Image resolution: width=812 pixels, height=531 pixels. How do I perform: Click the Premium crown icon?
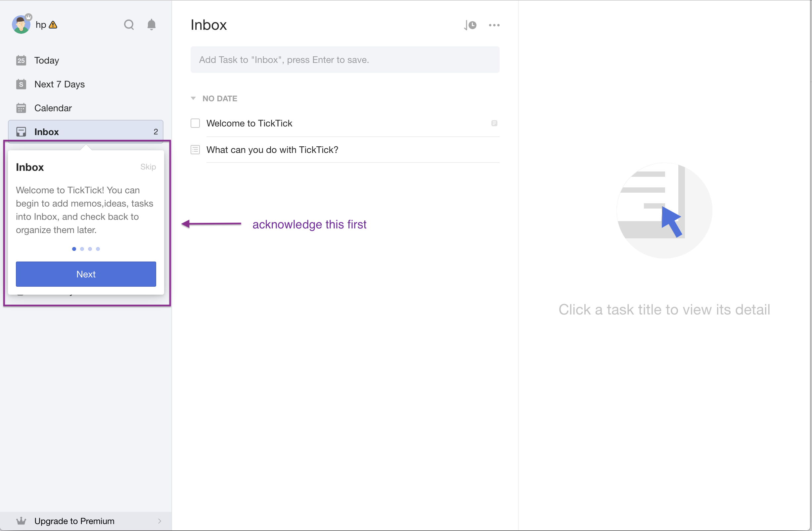pyautogui.click(x=21, y=521)
